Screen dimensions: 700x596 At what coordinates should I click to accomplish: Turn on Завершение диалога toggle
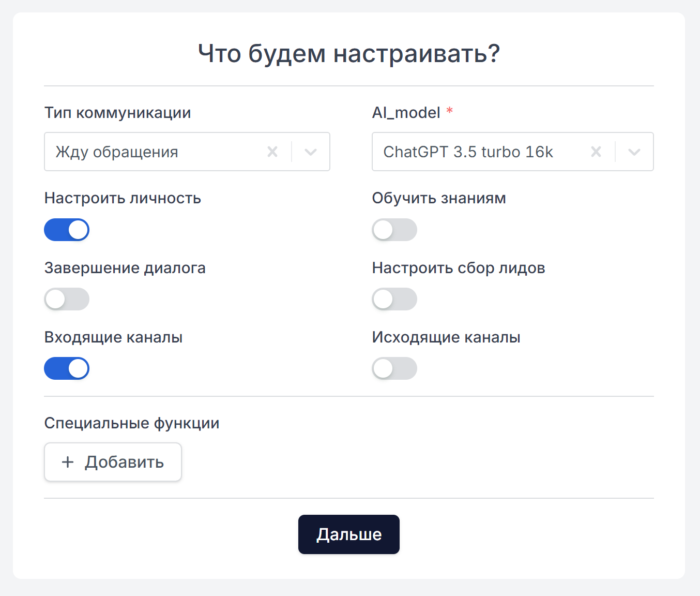(x=67, y=299)
